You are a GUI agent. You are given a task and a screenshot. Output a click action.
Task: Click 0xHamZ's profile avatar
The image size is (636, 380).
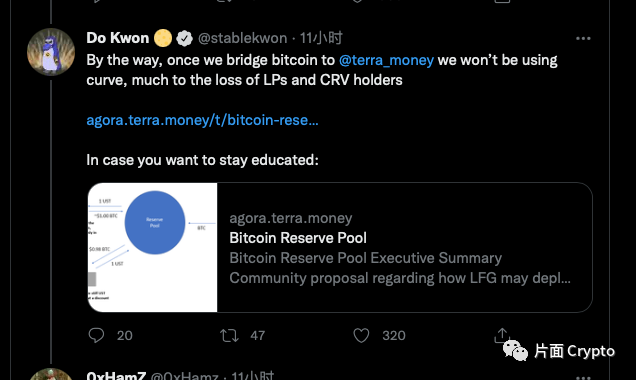(x=51, y=374)
